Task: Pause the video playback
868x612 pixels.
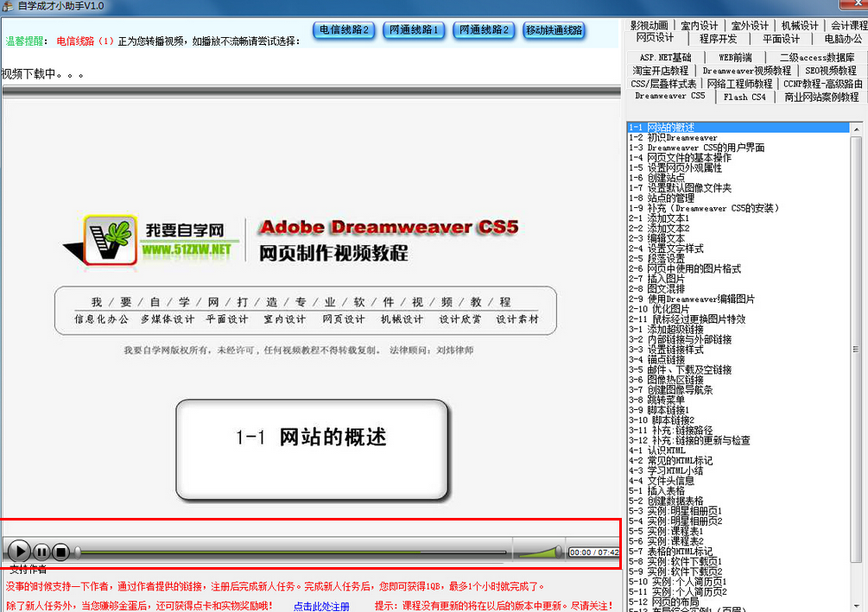Action: (41, 552)
